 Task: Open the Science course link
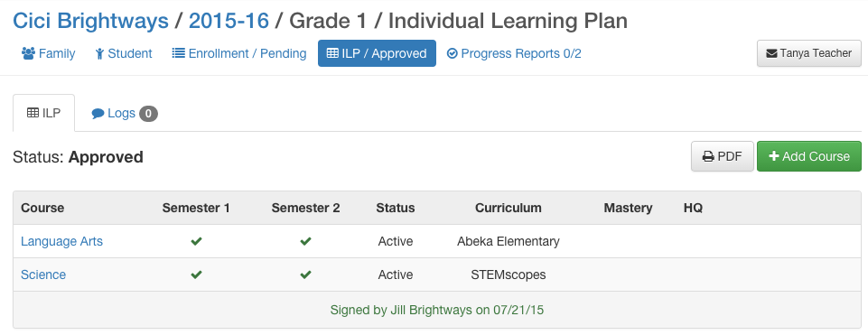43,275
